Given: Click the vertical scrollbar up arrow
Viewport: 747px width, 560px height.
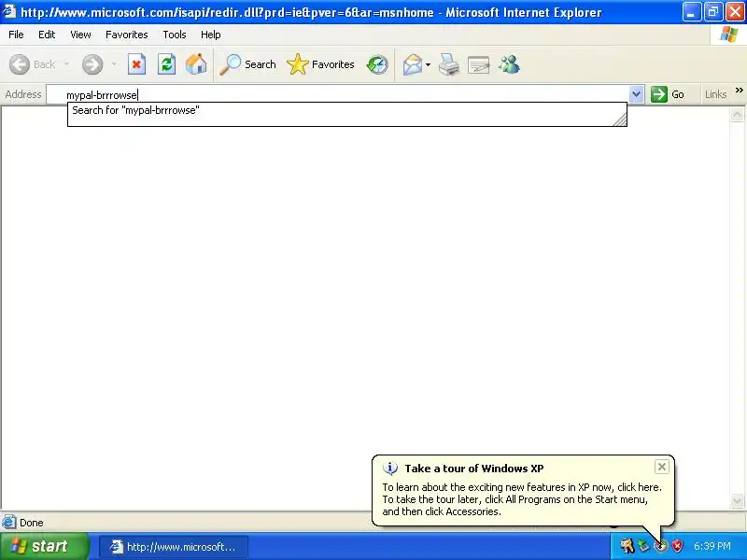Looking at the screenshot, I should click(737, 115).
